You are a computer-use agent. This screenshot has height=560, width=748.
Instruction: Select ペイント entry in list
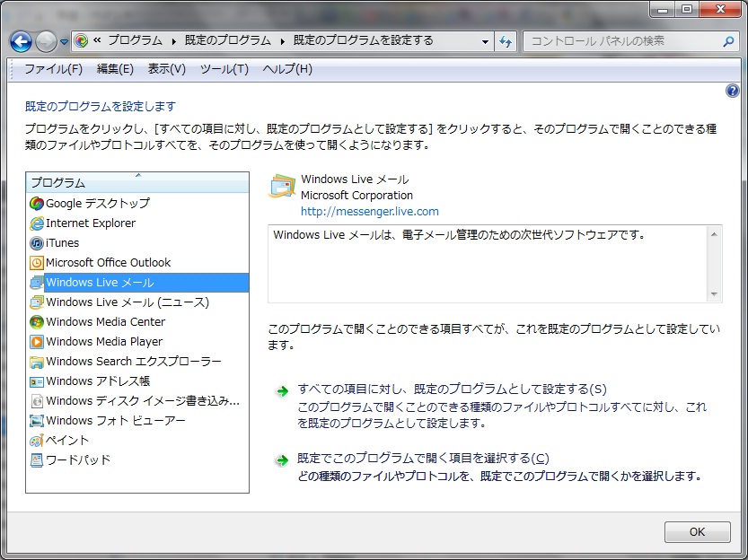(x=67, y=441)
